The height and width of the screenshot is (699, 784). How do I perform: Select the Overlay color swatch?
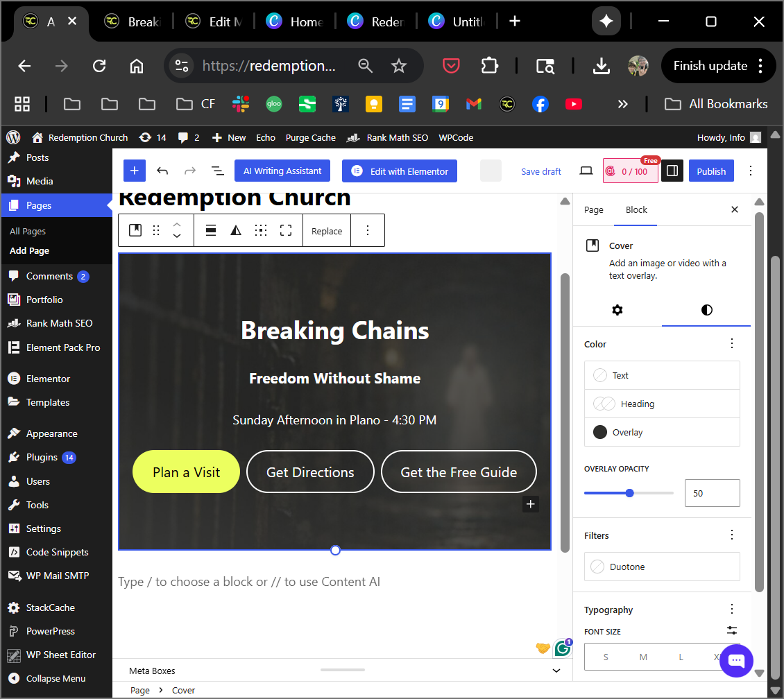662,432
